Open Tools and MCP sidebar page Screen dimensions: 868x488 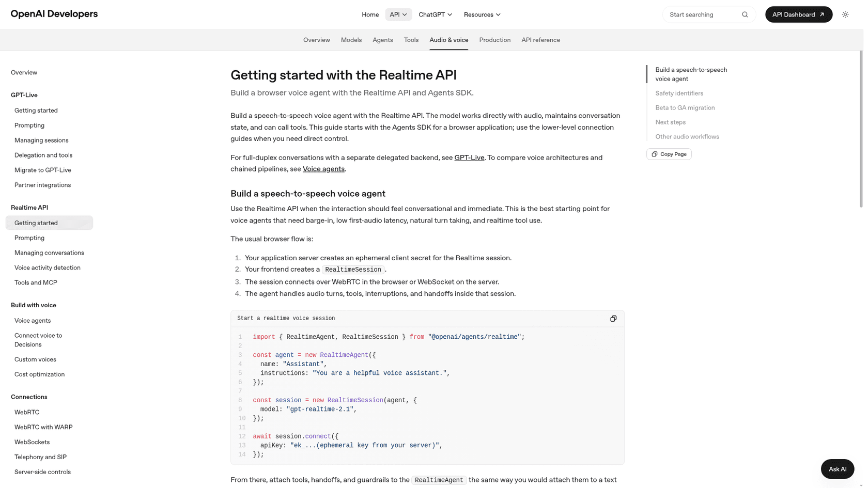click(x=36, y=282)
